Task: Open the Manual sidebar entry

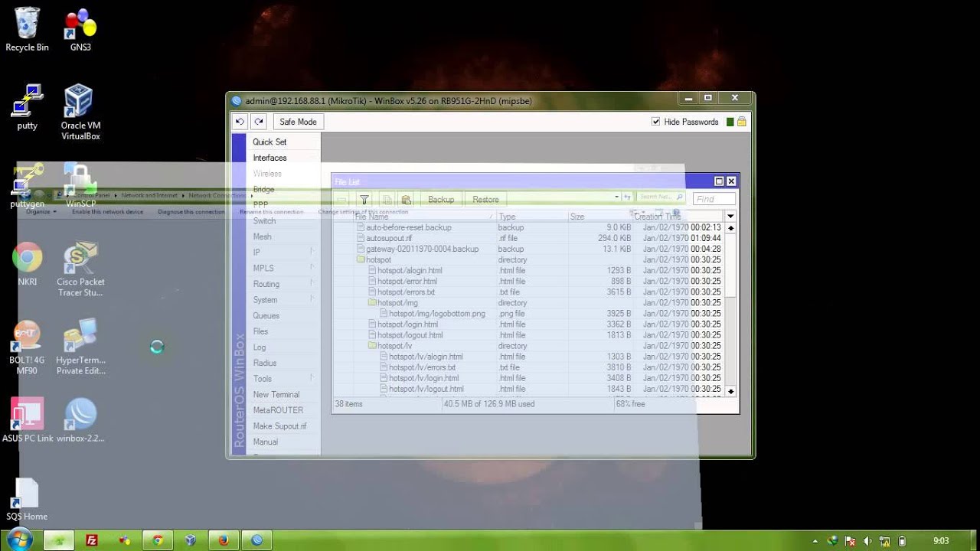Action: point(283,442)
